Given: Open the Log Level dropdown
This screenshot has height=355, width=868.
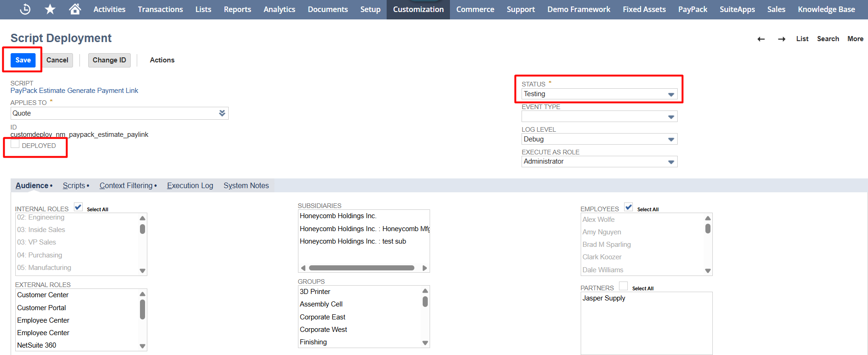Looking at the screenshot, I should click(599, 139).
